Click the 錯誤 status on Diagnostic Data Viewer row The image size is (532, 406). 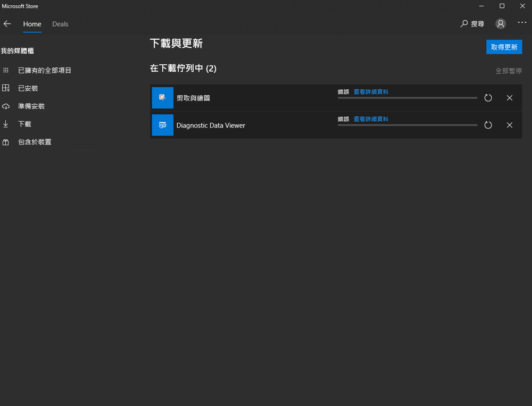click(343, 119)
